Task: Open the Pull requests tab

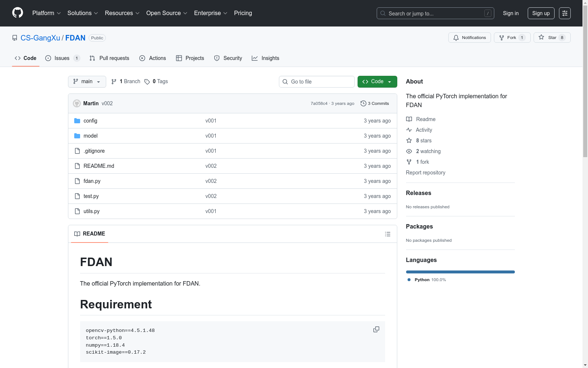Action: (110, 58)
